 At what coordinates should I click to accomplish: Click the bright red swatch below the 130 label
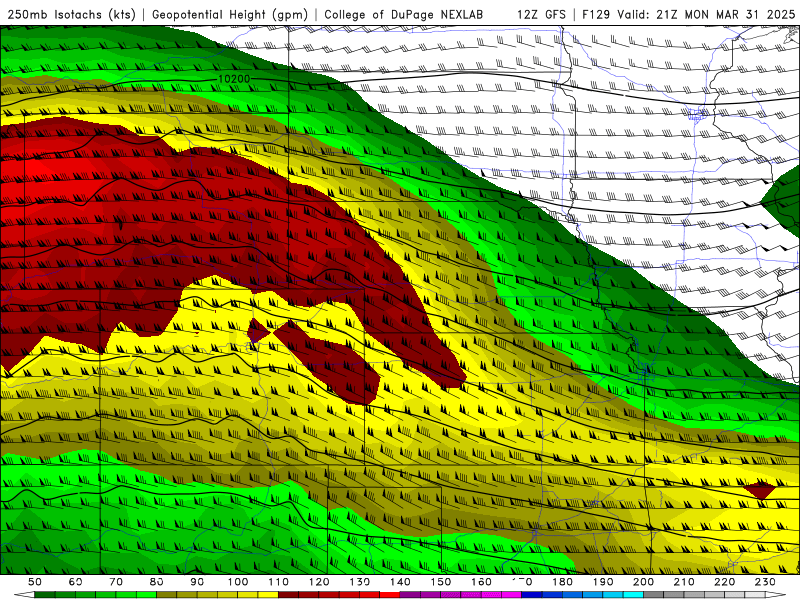[370, 595]
